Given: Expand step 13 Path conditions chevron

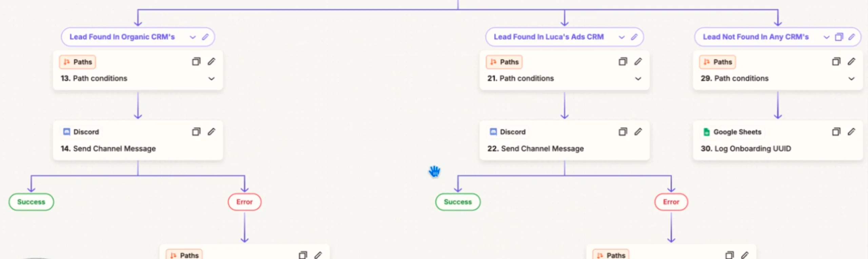Looking at the screenshot, I should [211, 79].
